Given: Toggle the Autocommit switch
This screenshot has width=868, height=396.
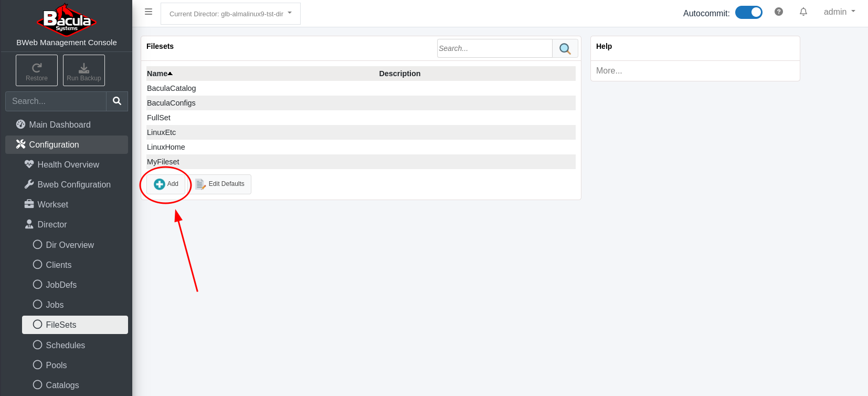Looking at the screenshot, I should pyautogui.click(x=748, y=13).
